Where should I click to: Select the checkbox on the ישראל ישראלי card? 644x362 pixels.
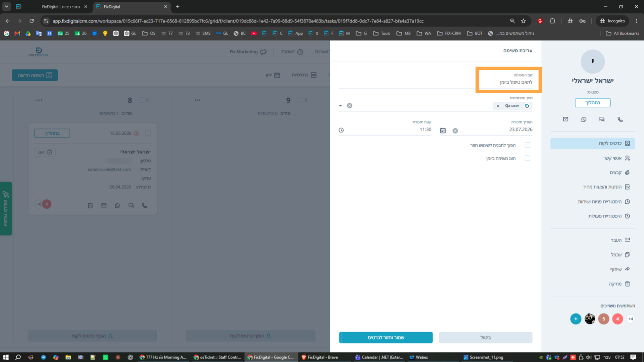148,133
